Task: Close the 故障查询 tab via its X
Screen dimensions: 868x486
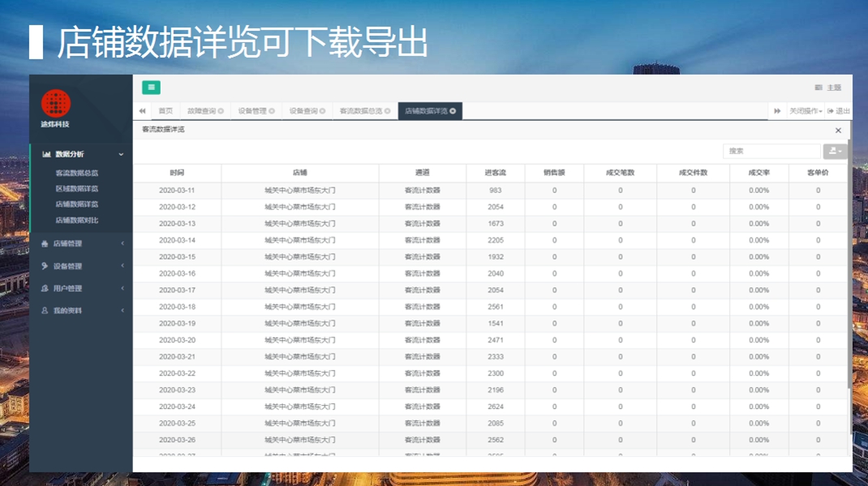Action: pos(221,111)
